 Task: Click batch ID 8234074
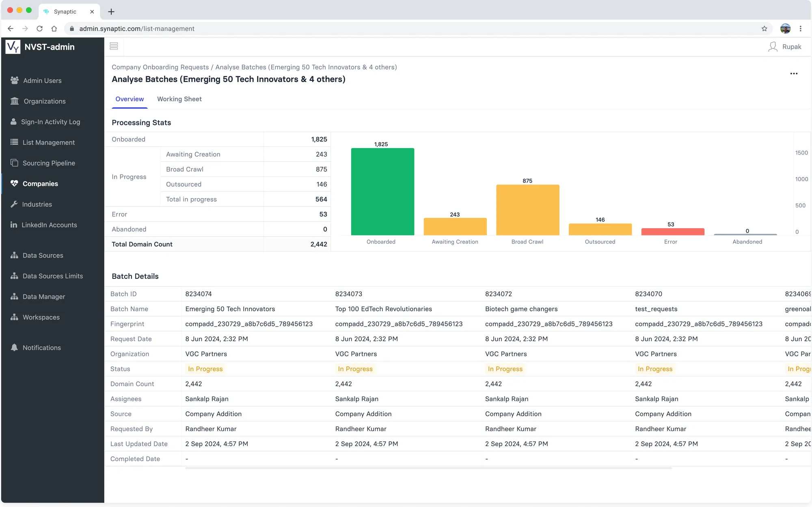tap(199, 294)
